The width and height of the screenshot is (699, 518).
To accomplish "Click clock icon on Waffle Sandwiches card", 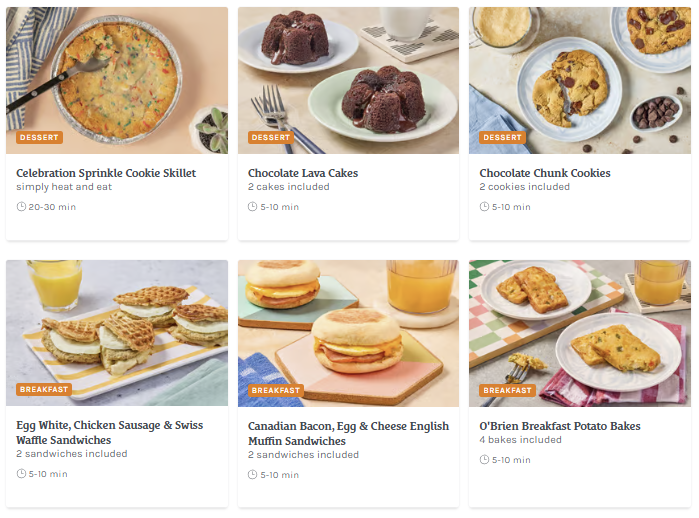I will tap(22, 474).
